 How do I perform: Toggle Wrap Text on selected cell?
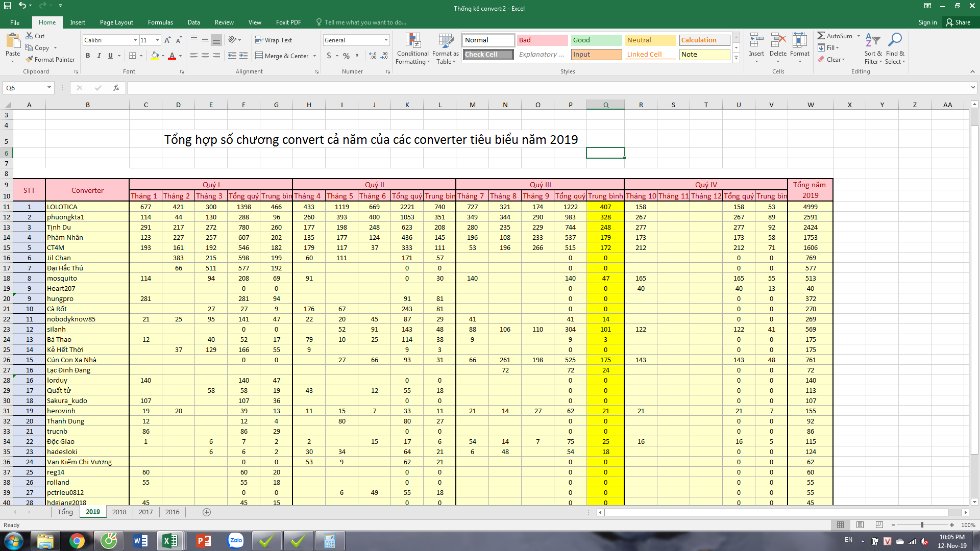point(274,40)
